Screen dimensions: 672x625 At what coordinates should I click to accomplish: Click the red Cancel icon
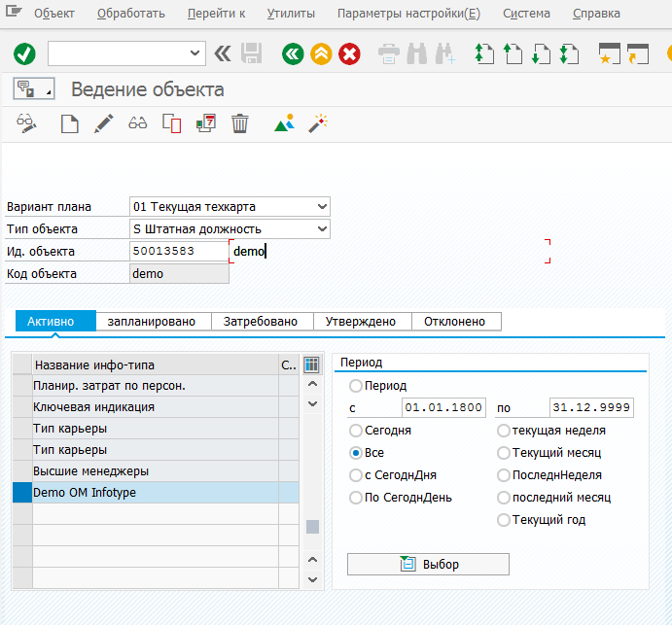tap(349, 54)
